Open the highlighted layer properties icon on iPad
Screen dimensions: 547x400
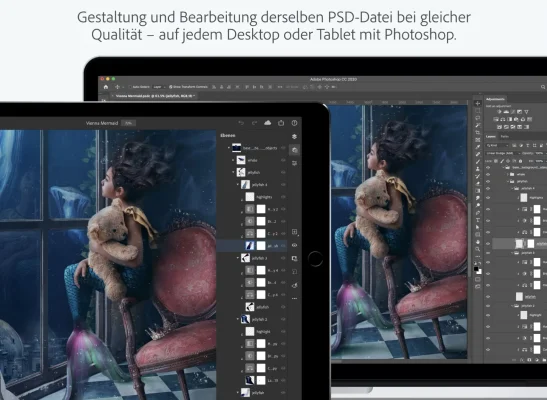point(295,150)
